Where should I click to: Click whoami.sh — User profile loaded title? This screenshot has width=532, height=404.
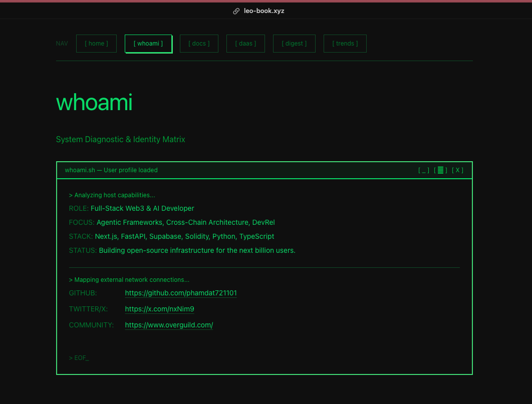(111, 170)
